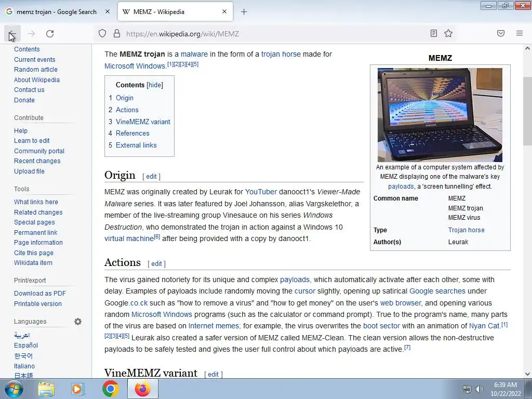The height and width of the screenshot is (399, 532).
Task: Open Random article in sidebar
Action: click(36, 69)
